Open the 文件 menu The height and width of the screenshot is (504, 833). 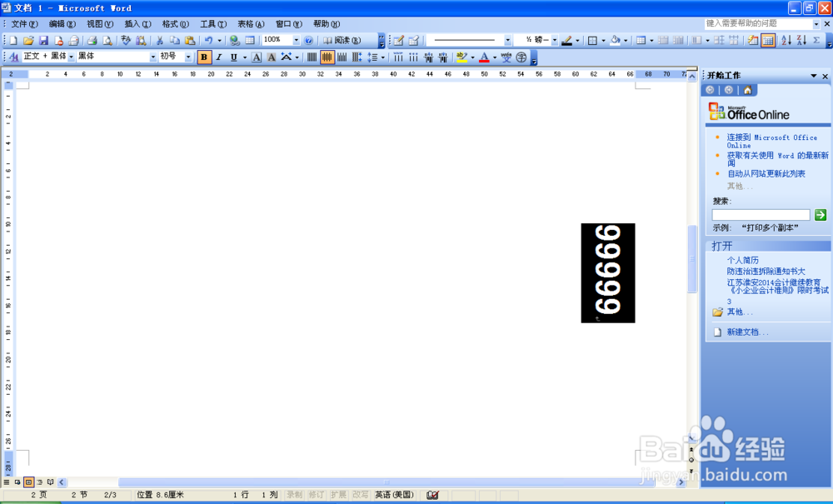(x=24, y=24)
